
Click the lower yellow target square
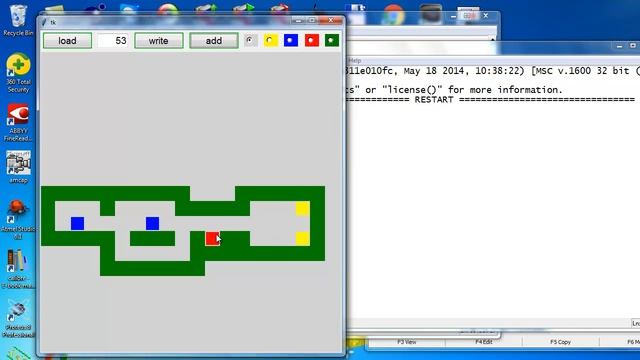click(x=302, y=238)
